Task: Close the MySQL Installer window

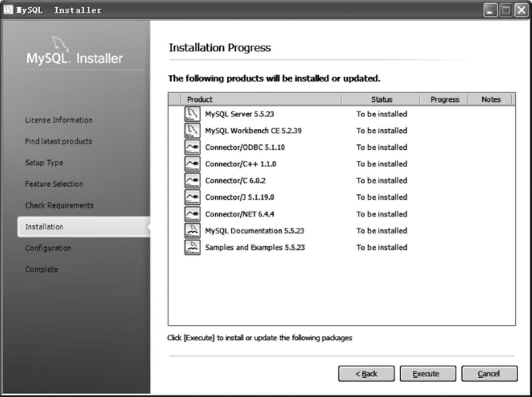Action: [x=522, y=10]
